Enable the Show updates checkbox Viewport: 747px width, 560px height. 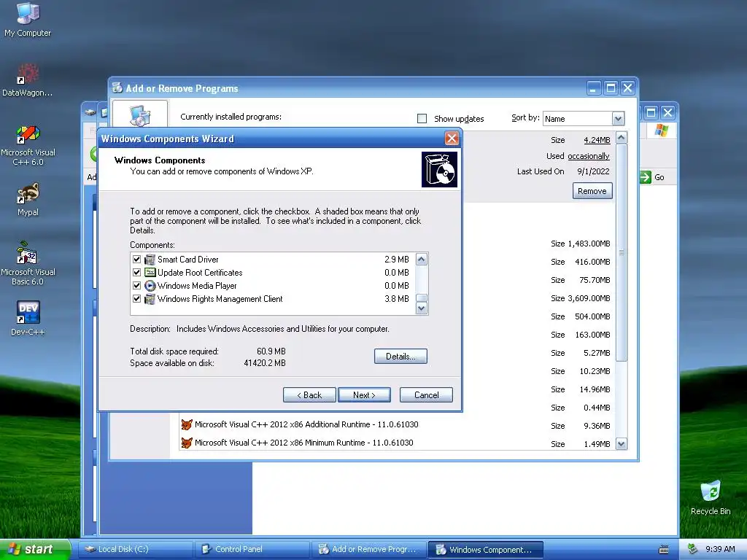click(422, 119)
